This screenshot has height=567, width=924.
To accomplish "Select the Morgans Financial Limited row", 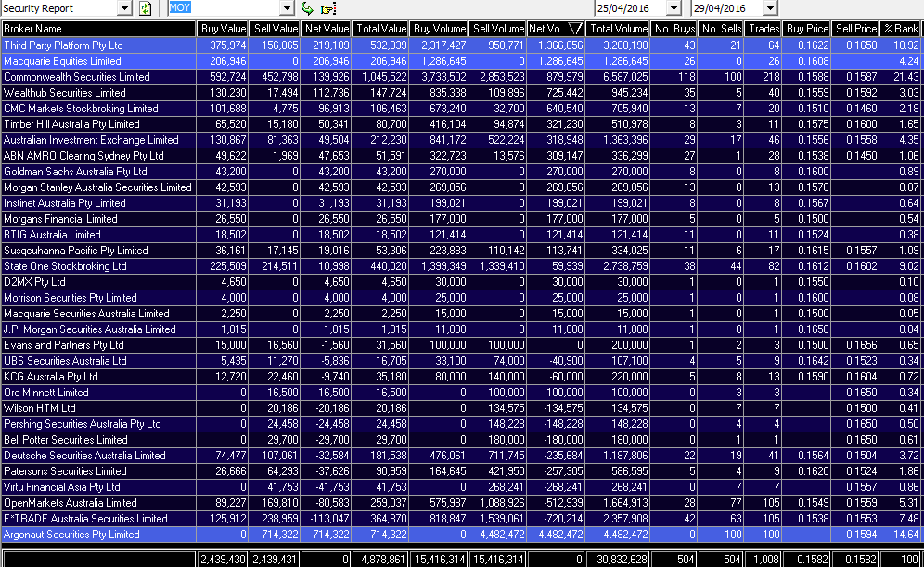I will click(461, 219).
